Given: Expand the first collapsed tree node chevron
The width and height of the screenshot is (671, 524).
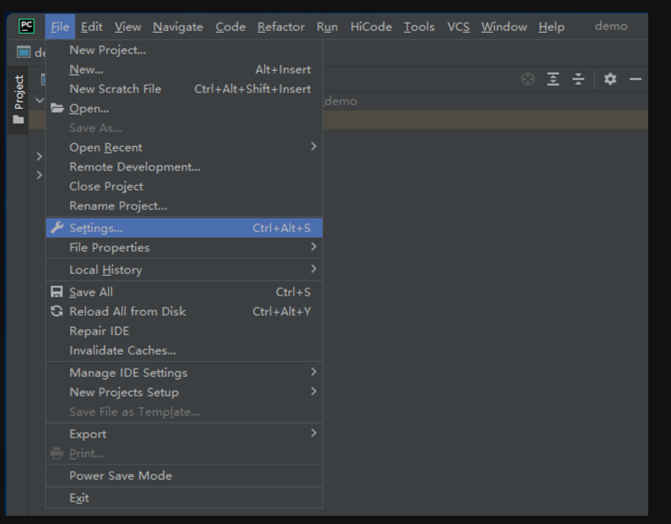Looking at the screenshot, I should [x=39, y=156].
